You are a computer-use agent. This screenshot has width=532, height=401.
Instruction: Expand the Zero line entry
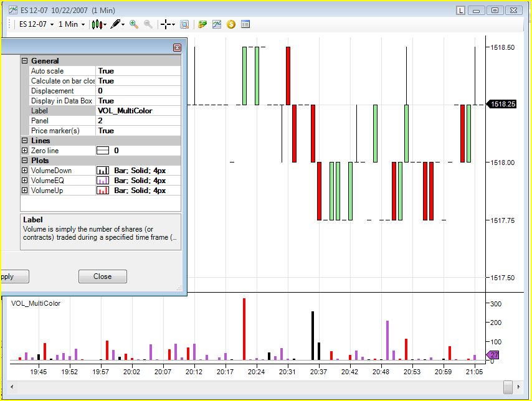coord(24,150)
